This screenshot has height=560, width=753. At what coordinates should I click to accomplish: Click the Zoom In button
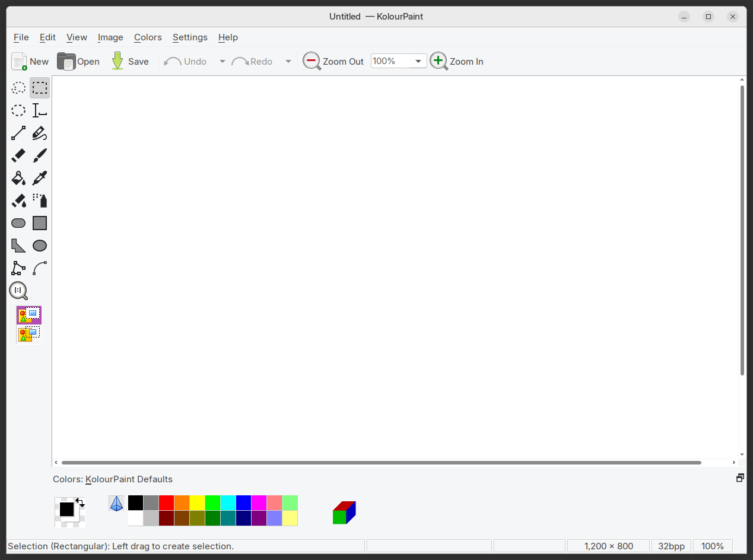tap(457, 61)
